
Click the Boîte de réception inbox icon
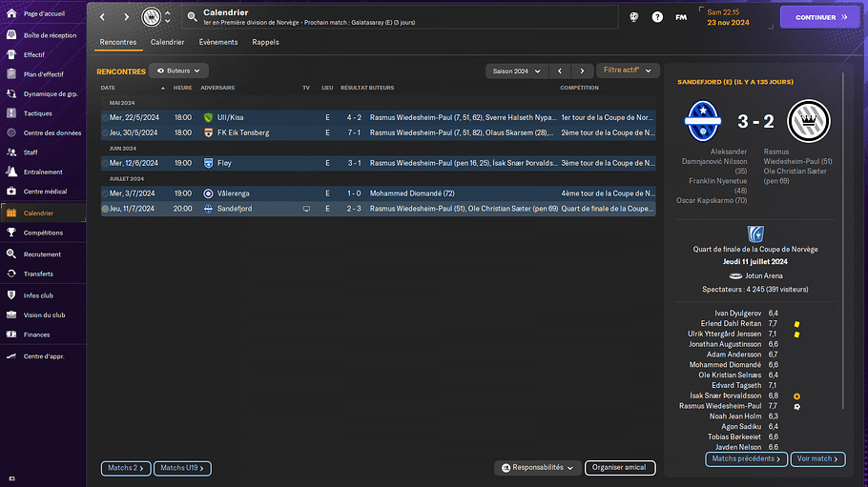[11, 34]
